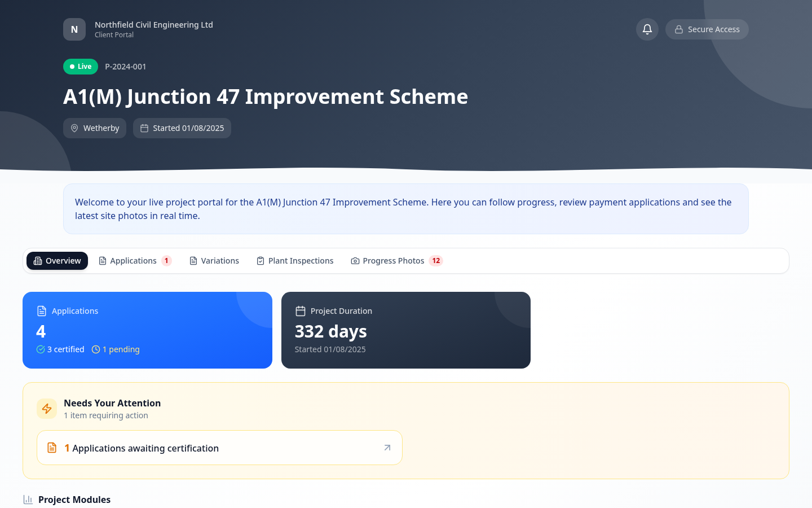Click the N company logo avatar
The width and height of the screenshot is (812, 508).
pyautogui.click(x=74, y=29)
